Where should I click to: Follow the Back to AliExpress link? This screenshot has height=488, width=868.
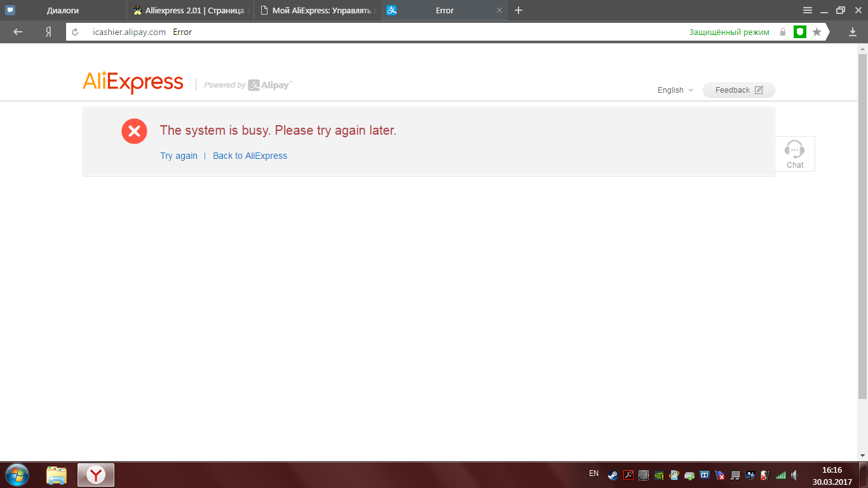pyautogui.click(x=250, y=156)
